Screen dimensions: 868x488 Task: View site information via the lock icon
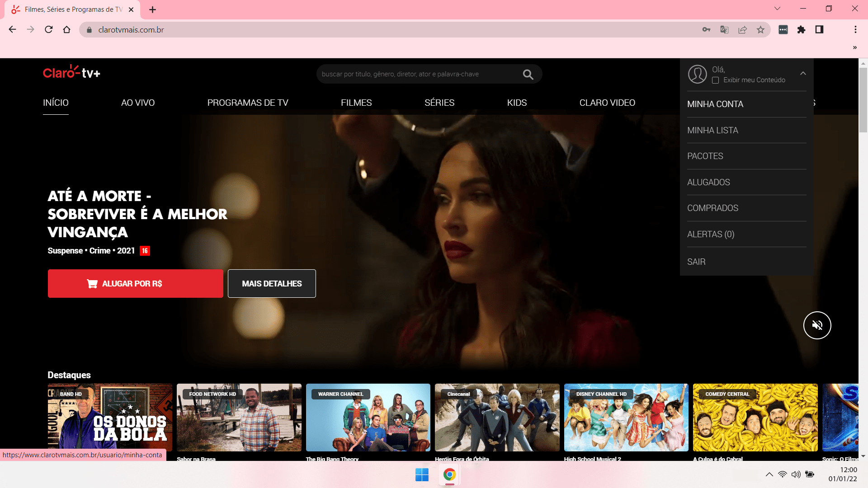[x=89, y=30]
